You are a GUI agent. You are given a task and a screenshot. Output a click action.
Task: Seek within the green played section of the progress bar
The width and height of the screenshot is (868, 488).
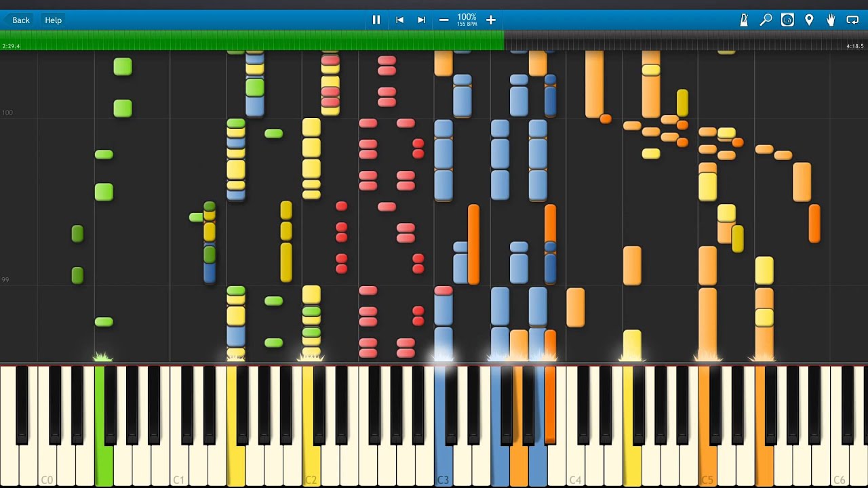coord(252,41)
